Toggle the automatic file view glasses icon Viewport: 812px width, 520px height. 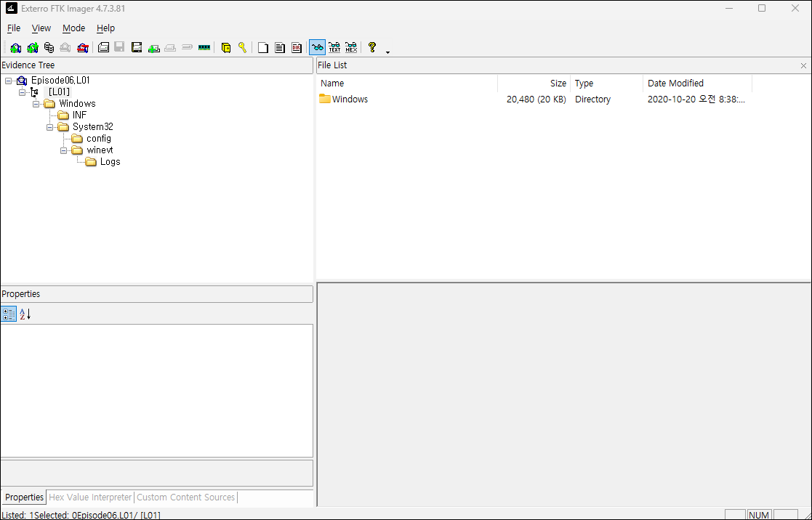click(x=317, y=48)
